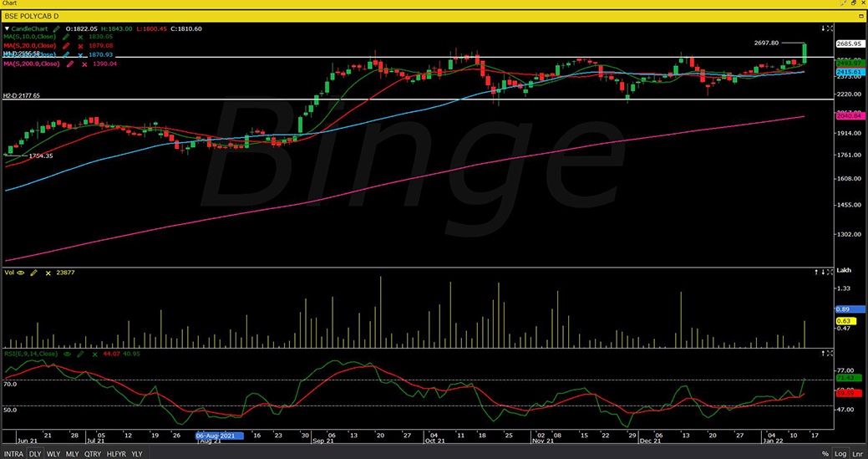
Task: Restore the Chart window with overlapping-squares icon
Action: coord(854,3)
